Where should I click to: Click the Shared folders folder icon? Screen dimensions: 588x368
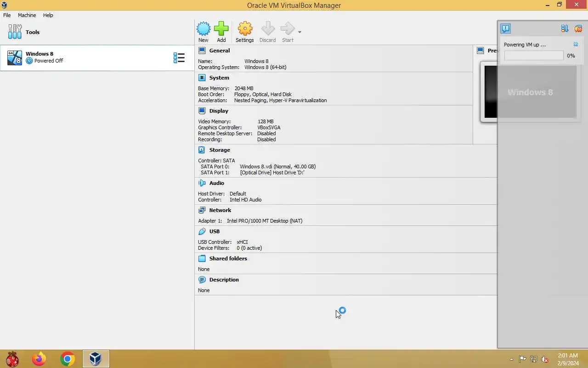coord(202,259)
